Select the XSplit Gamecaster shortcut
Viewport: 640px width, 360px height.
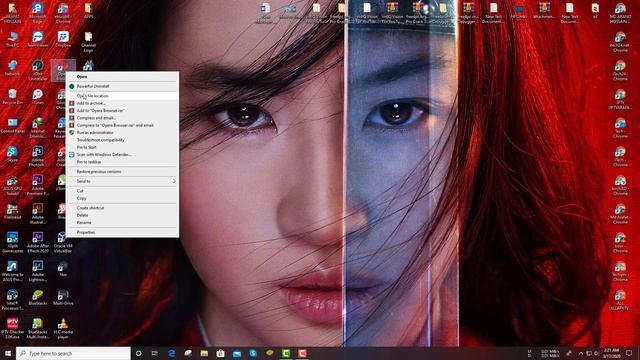pyautogui.click(x=12, y=242)
